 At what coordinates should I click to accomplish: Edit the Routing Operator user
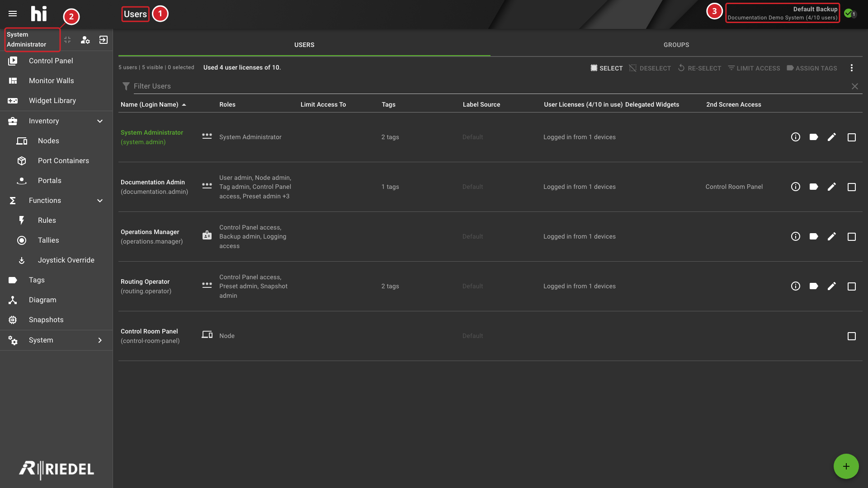coord(832,286)
